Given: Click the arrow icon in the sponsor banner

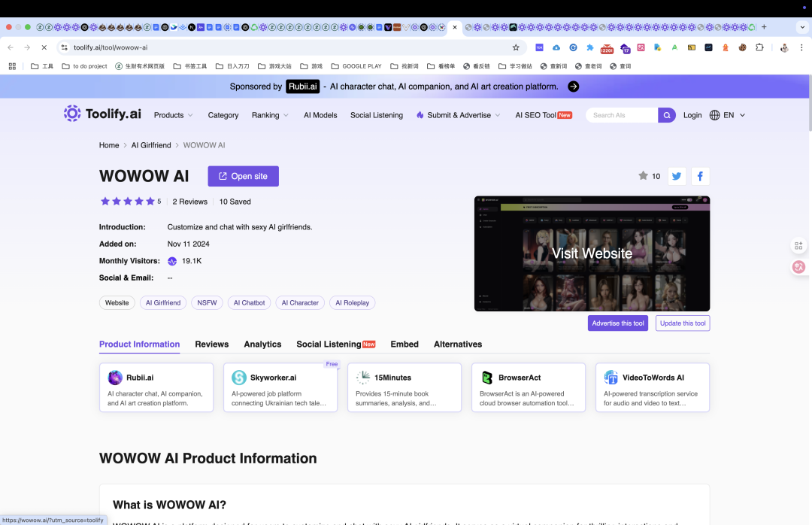Looking at the screenshot, I should [x=573, y=86].
